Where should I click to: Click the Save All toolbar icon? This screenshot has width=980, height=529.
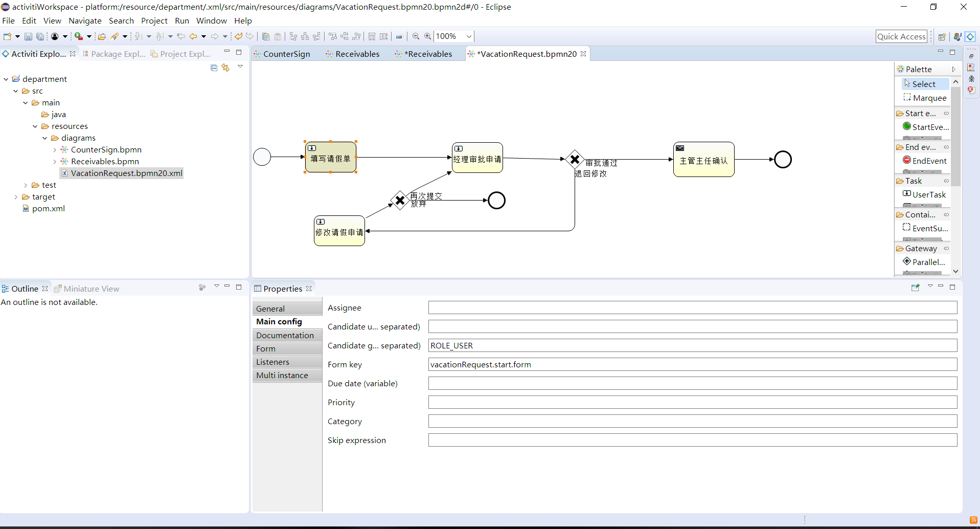[40, 36]
